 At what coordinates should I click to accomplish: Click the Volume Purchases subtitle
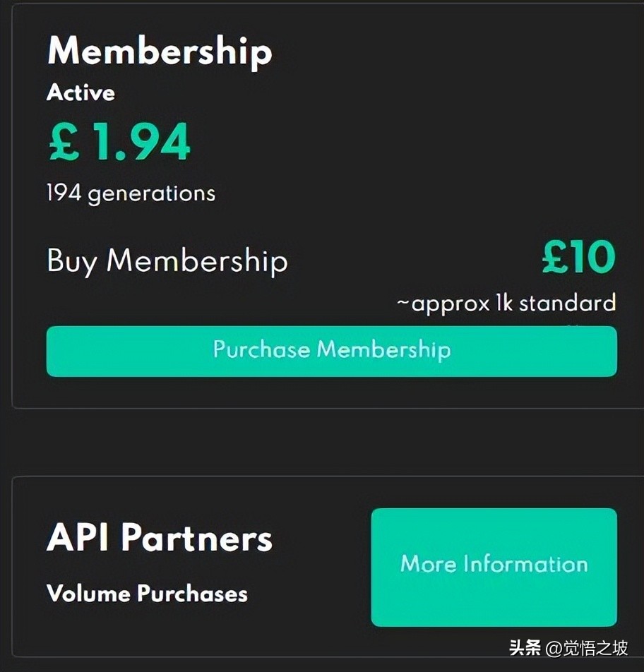(147, 593)
